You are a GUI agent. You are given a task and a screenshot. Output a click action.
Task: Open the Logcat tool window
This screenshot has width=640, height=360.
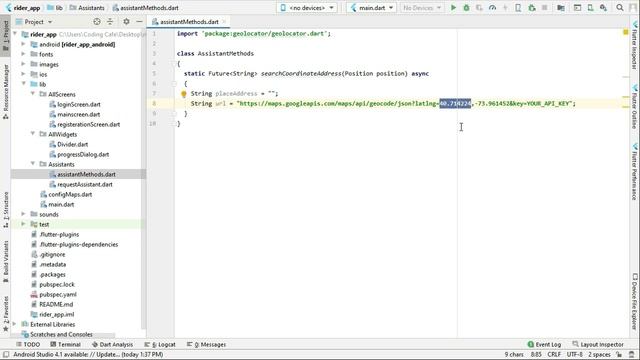click(160, 344)
